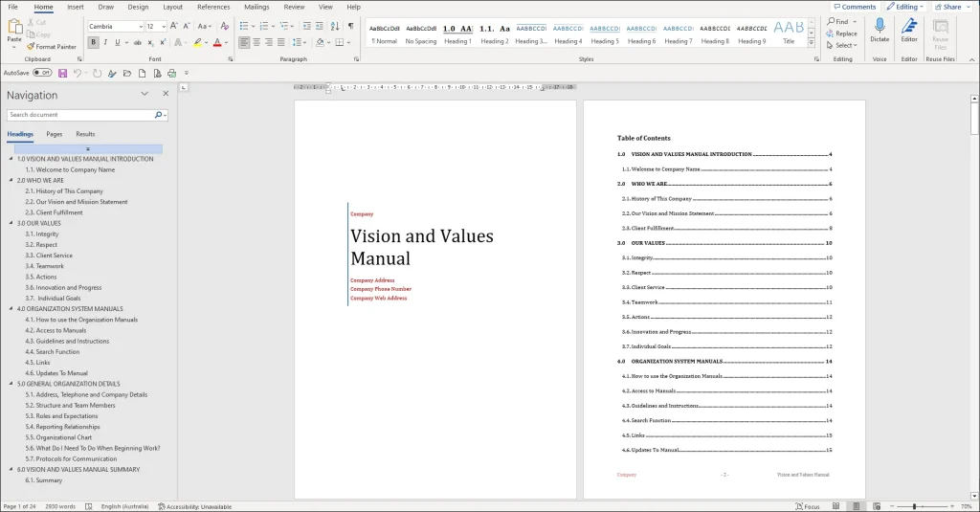Apply subscript formatting
Image resolution: width=980 pixels, height=512 pixels.
click(150, 42)
